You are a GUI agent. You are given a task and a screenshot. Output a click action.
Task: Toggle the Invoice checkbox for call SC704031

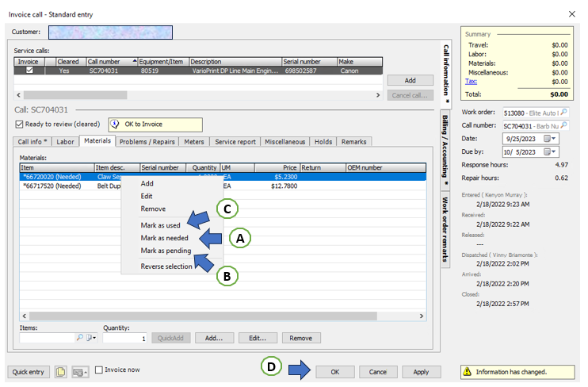pos(29,71)
